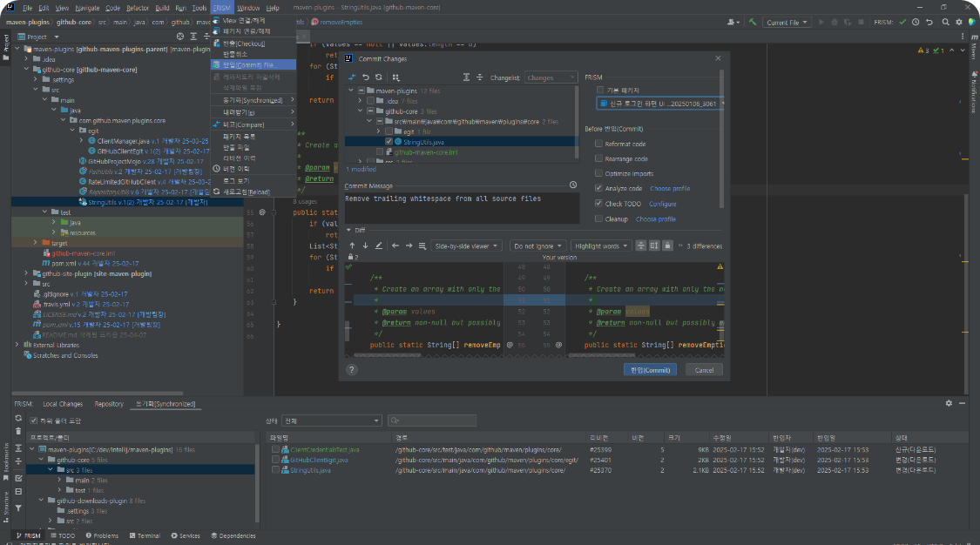Expand the egit folder in commit tree
This screenshot has height=545, width=980.
378,131
